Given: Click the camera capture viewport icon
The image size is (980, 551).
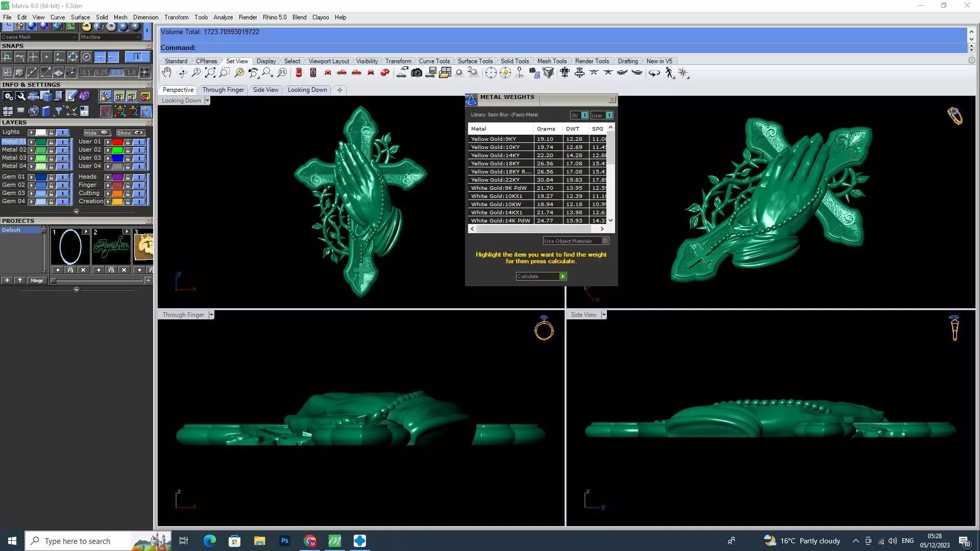Looking at the screenshot, I should [x=416, y=73].
